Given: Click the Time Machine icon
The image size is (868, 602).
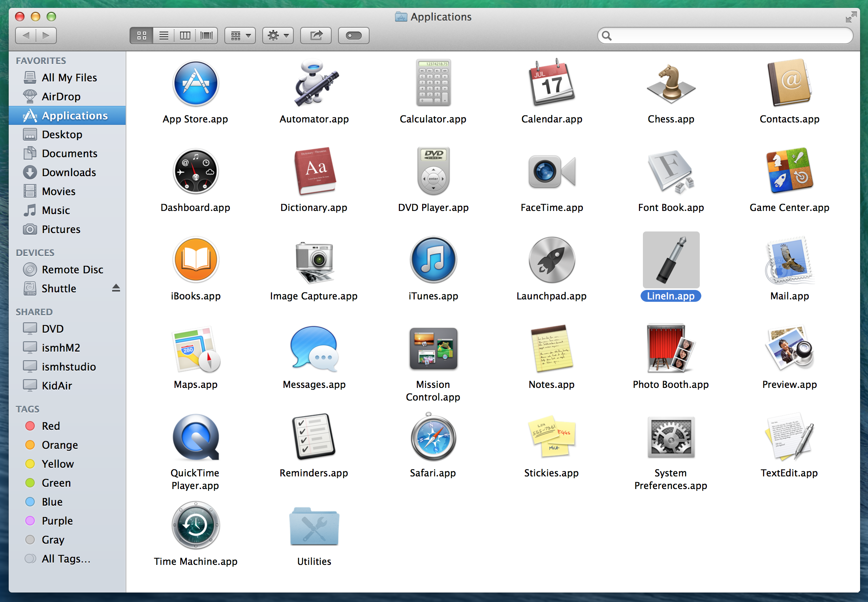Looking at the screenshot, I should click(196, 525).
